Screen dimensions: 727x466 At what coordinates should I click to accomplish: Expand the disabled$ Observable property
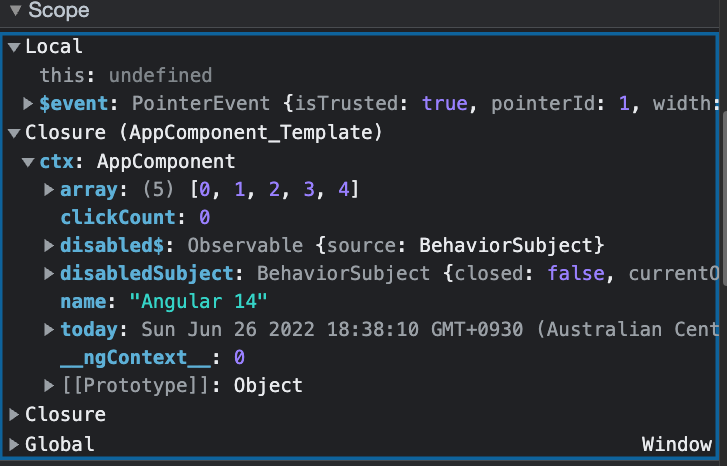tap(49, 245)
